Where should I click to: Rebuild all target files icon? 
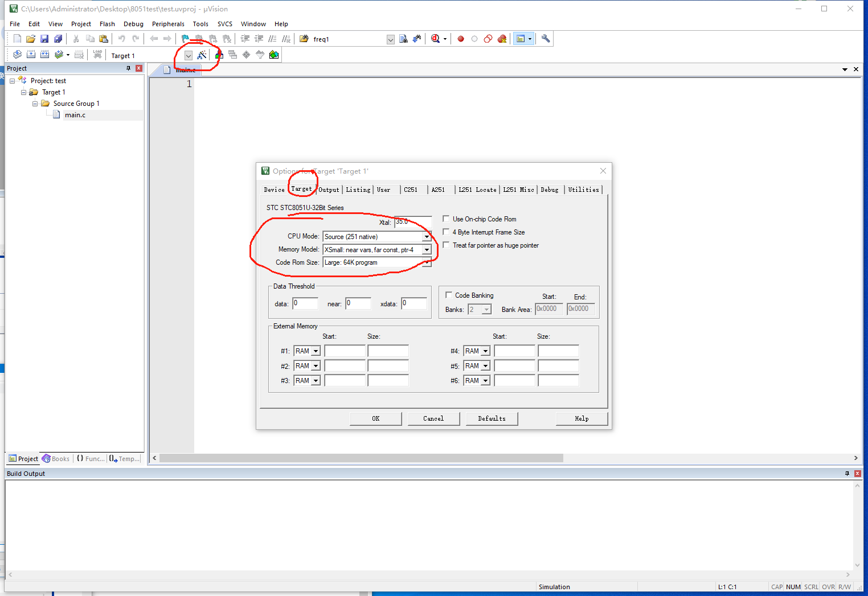pos(44,55)
